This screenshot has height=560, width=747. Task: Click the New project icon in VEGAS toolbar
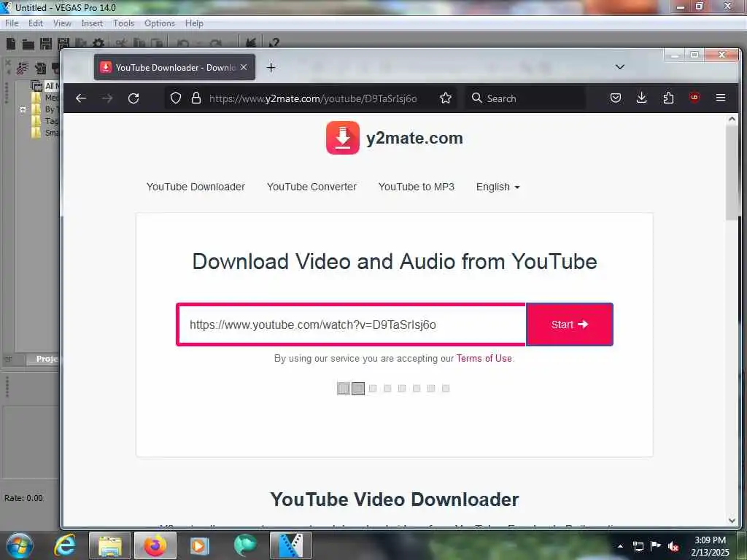pos(10,44)
